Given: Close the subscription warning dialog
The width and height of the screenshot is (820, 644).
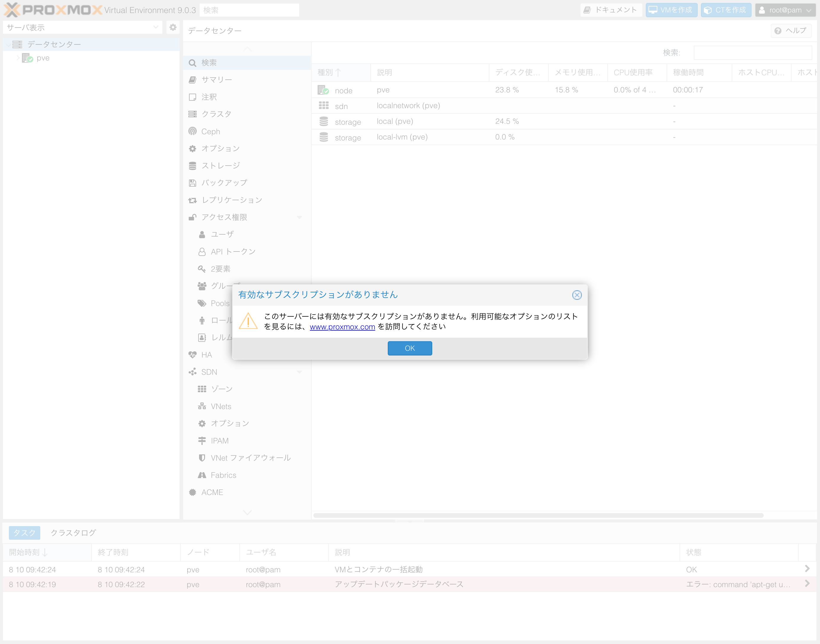Looking at the screenshot, I should (x=577, y=295).
